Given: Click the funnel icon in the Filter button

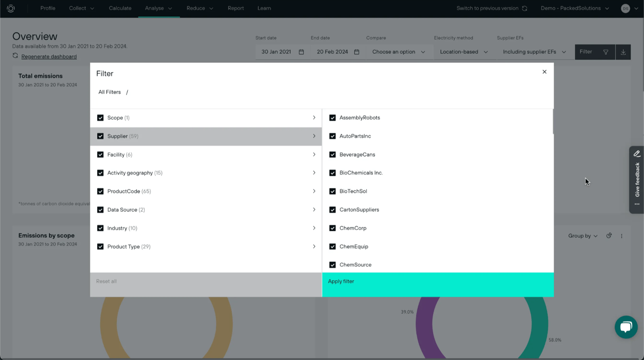Looking at the screenshot, I should pos(606,51).
